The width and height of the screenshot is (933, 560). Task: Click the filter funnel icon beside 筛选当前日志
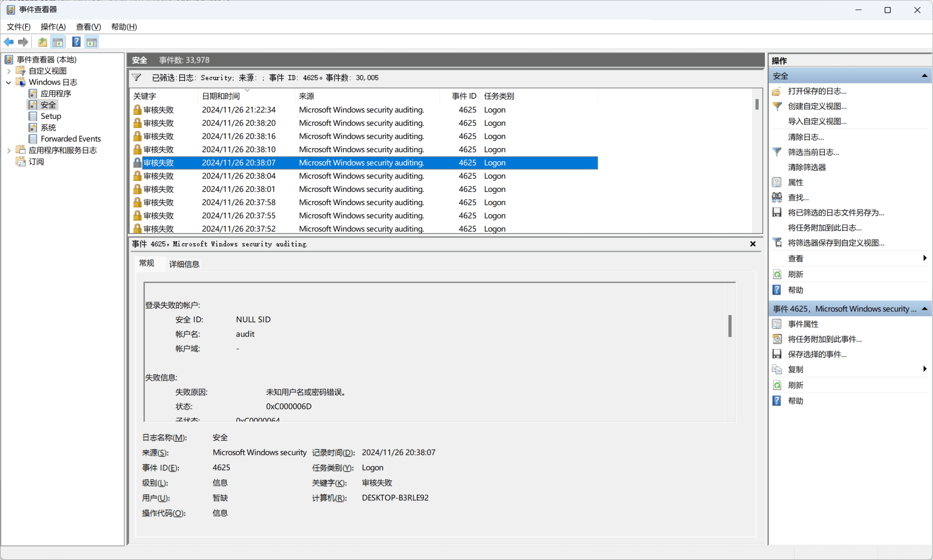coord(777,152)
